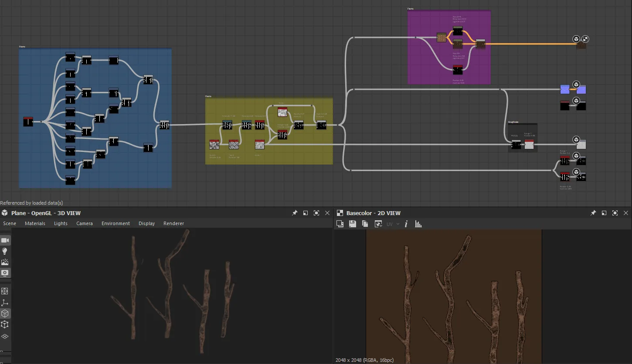Select the shaded cube display icon
This screenshot has height=364, width=632.
pos(5,313)
